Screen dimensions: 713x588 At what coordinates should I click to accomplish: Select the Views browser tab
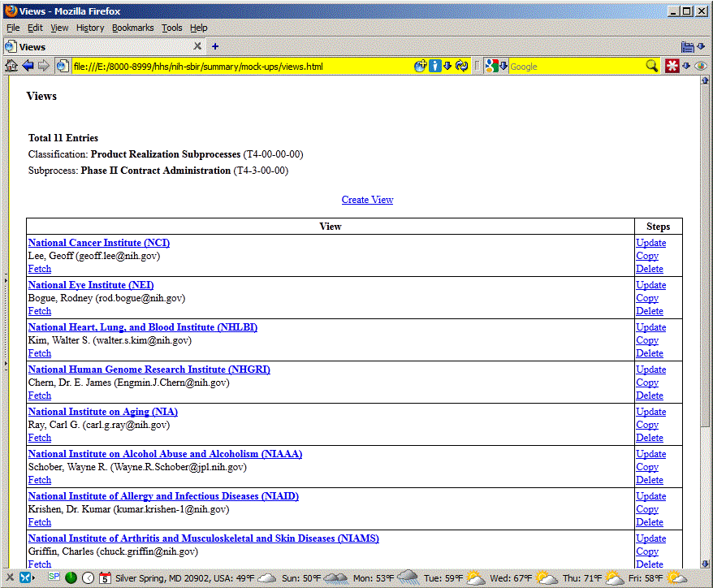[104, 47]
